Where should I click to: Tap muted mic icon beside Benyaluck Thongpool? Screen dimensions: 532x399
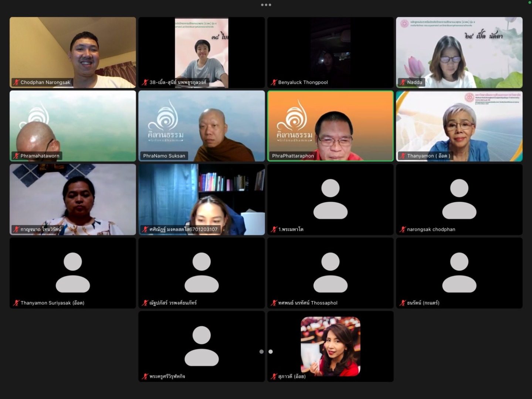point(274,82)
